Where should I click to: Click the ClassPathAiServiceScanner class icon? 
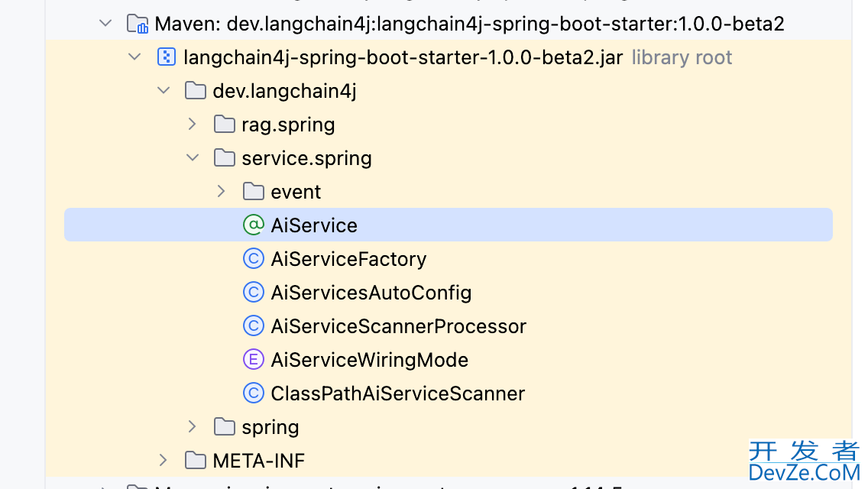tap(254, 393)
